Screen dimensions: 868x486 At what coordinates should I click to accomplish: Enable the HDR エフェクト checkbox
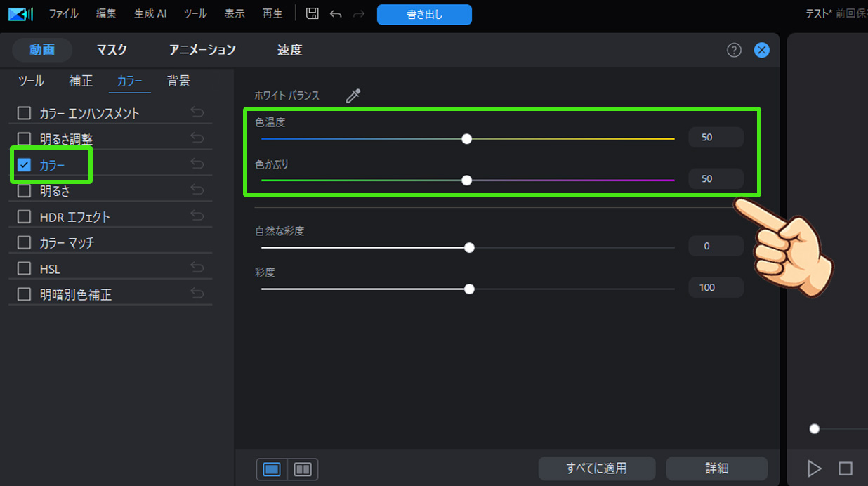point(24,216)
